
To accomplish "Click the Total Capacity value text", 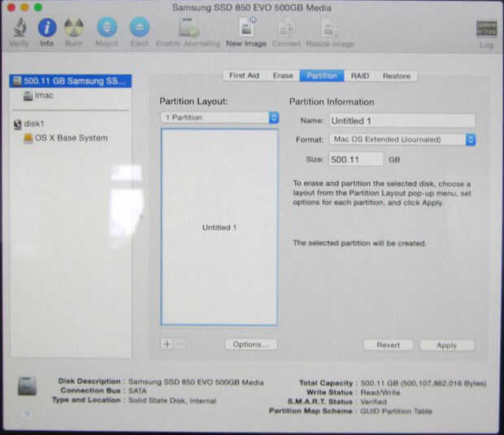I will [x=424, y=383].
